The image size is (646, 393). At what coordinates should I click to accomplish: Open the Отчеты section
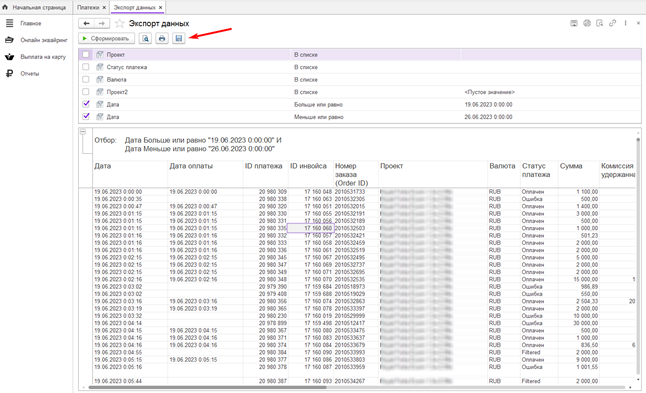[30, 73]
